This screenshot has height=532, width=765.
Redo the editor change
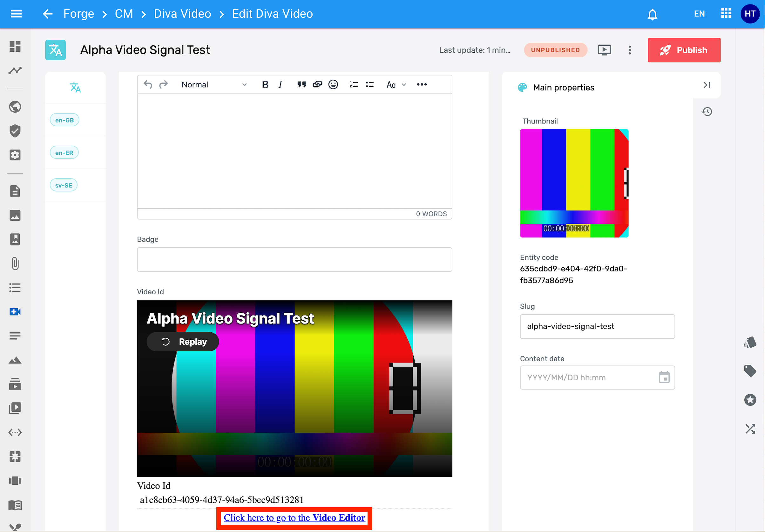tap(163, 84)
